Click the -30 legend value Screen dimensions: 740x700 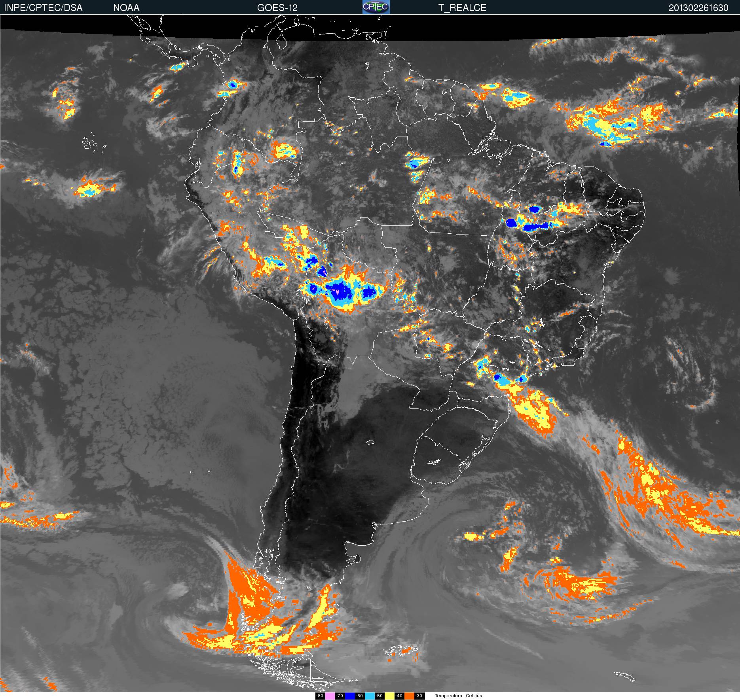coord(419,696)
